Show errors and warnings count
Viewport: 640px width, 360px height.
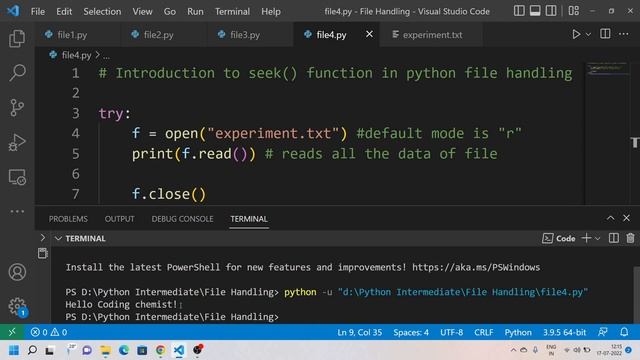coord(49,332)
